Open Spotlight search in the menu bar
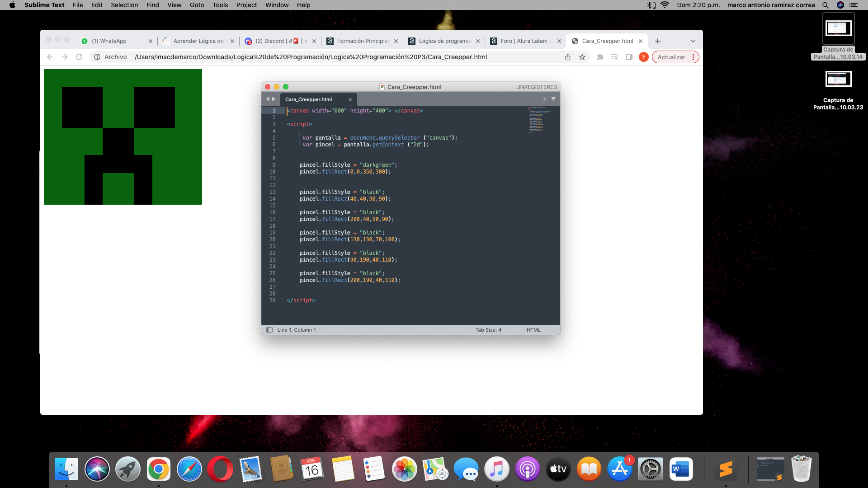 pyautogui.click(x=826, y=5)
